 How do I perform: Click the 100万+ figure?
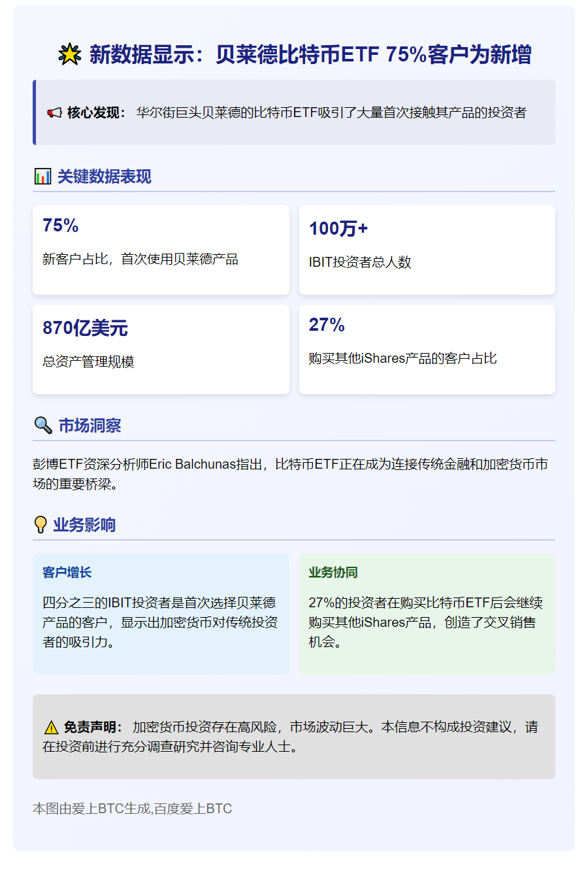point(338,229)
